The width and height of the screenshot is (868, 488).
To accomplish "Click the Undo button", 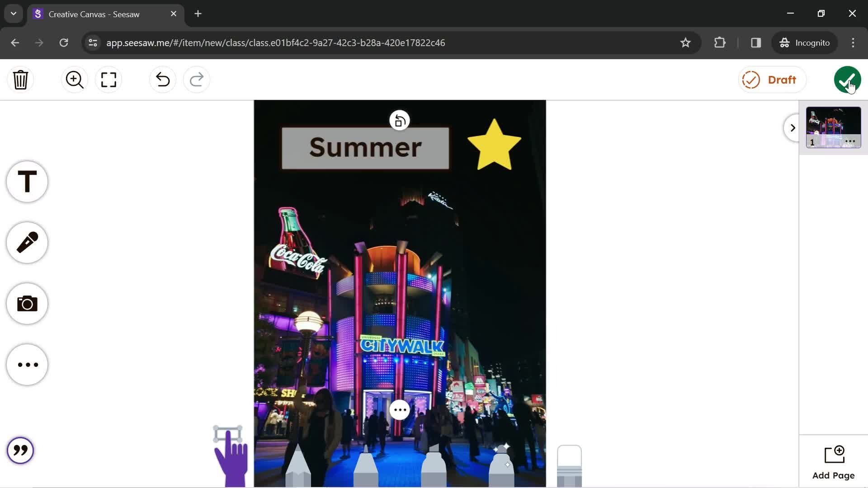I will (162, 79).
